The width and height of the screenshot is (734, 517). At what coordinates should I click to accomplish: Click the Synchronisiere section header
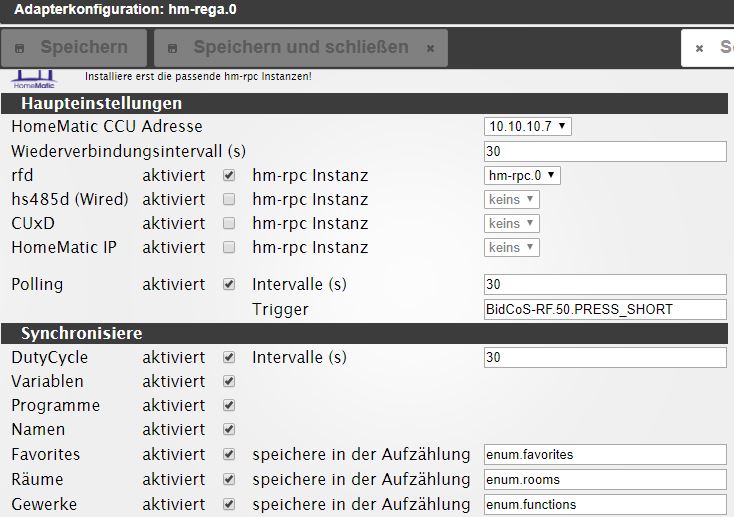365,333
